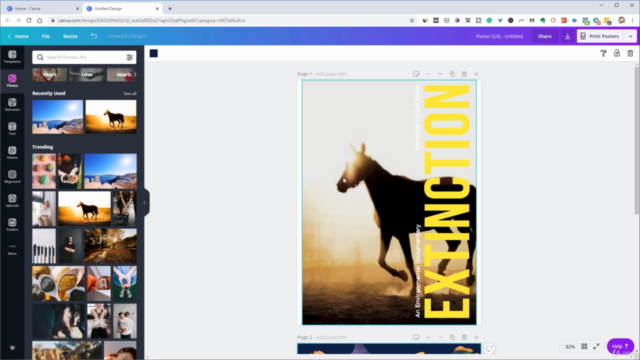Undo the last change
The image size is (640, 360).
pos(94,36)
